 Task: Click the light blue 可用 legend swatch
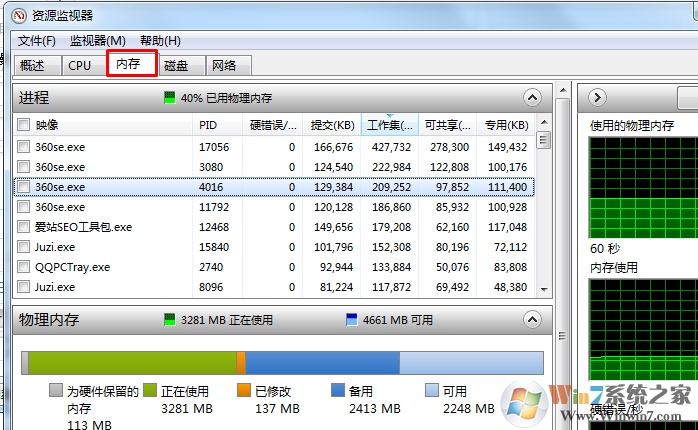(432, 390)
